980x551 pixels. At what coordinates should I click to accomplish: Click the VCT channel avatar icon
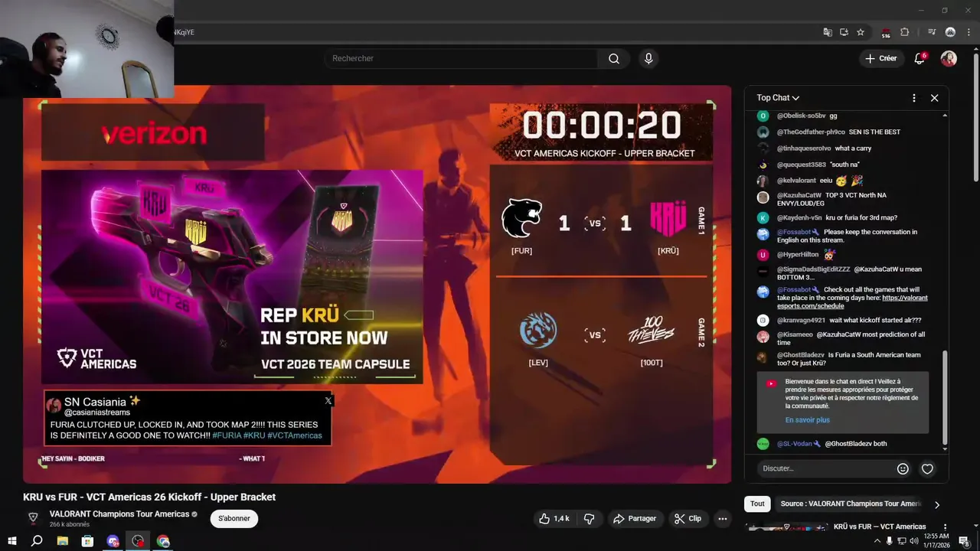(33, 518)
